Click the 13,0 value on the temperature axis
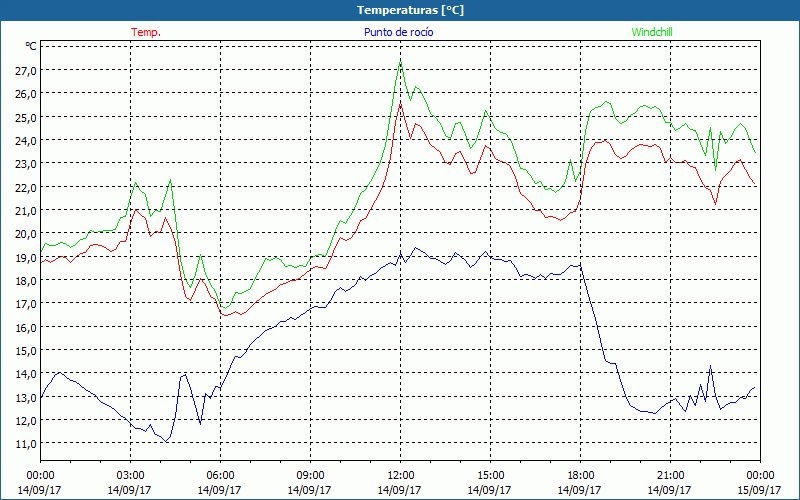The width and height of the screenshot is (800, 500). click(26, 397)
